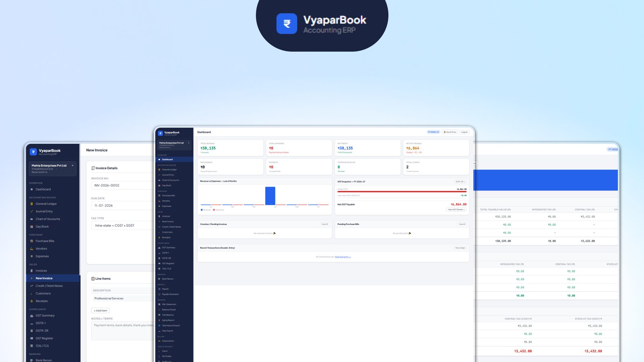Click the Line Items section icon
The width and height of the screenshot is (644, 362).
click(93, 279)
